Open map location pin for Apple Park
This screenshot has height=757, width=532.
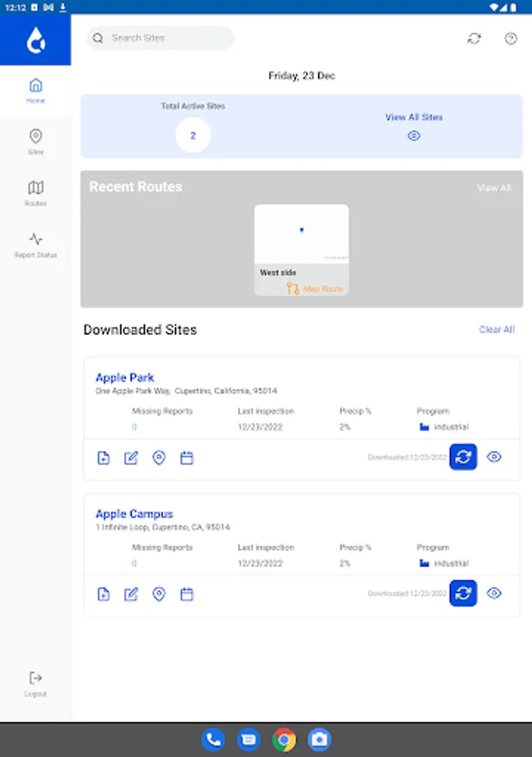pos(159,458)
